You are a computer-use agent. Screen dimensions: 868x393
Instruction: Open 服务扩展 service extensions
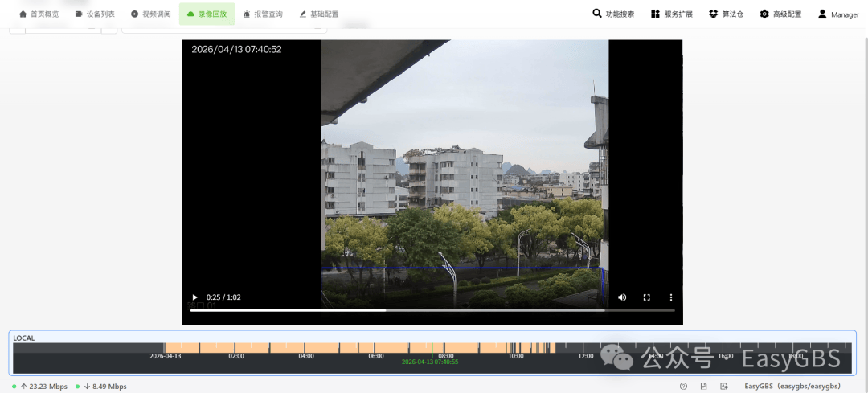coord(671,14)
